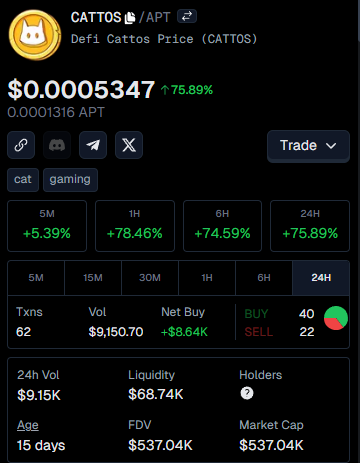Select the 15M transactions tab

(93, 278)
